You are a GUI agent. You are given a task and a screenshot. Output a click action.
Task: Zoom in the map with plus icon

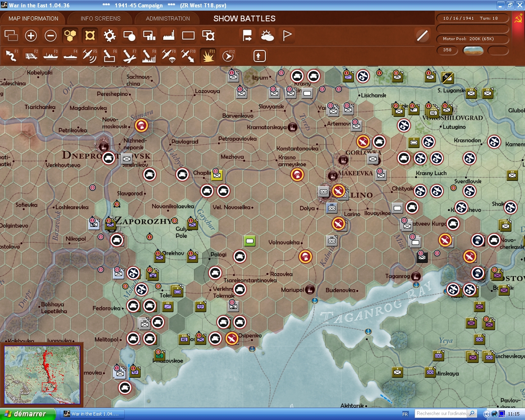pyautogui.click(x=31, y=36)
